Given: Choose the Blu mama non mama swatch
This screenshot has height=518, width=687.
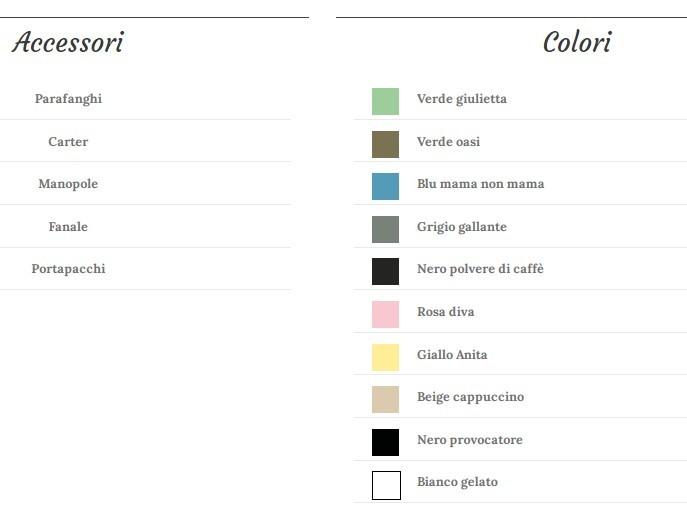Looking at the screenshot, I should (x=385, y=186).
